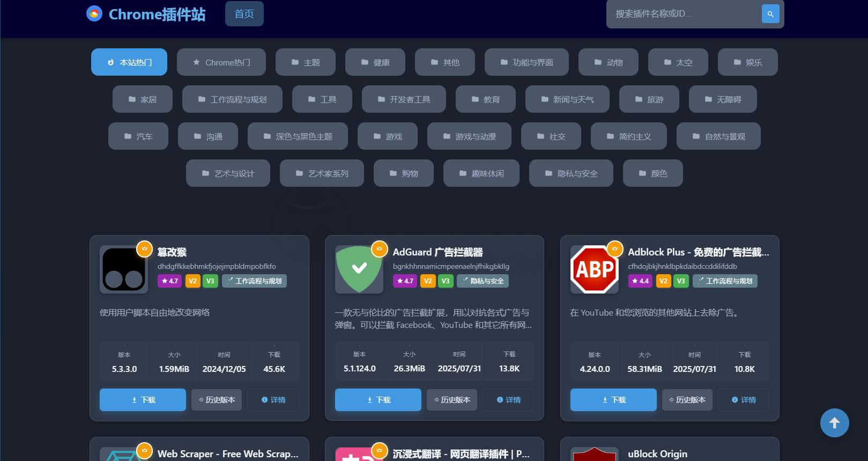Open the 隐私与安全 category chip

[x=571, y=173]
